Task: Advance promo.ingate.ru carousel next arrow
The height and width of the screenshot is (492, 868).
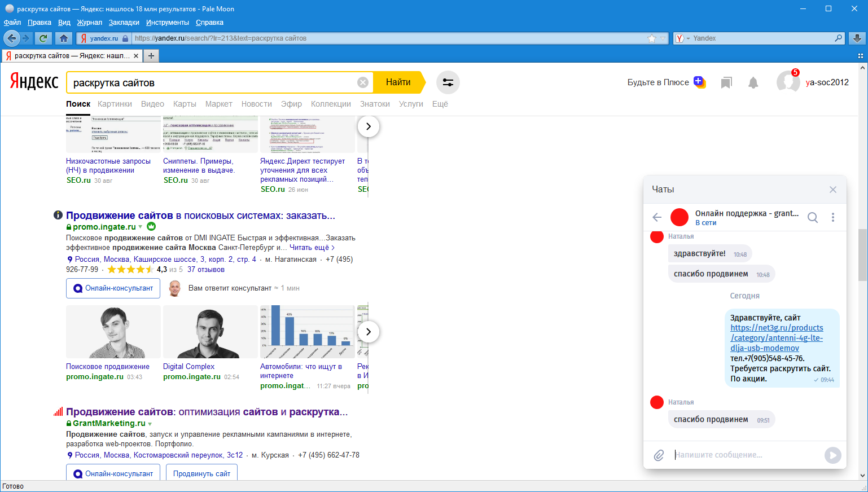Action: 369,332
